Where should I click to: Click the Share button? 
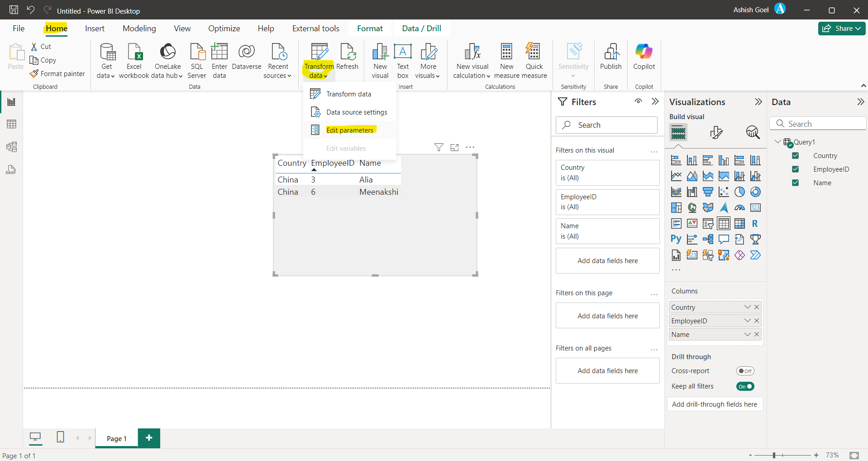pyautogui.click(x=841, y=28)
